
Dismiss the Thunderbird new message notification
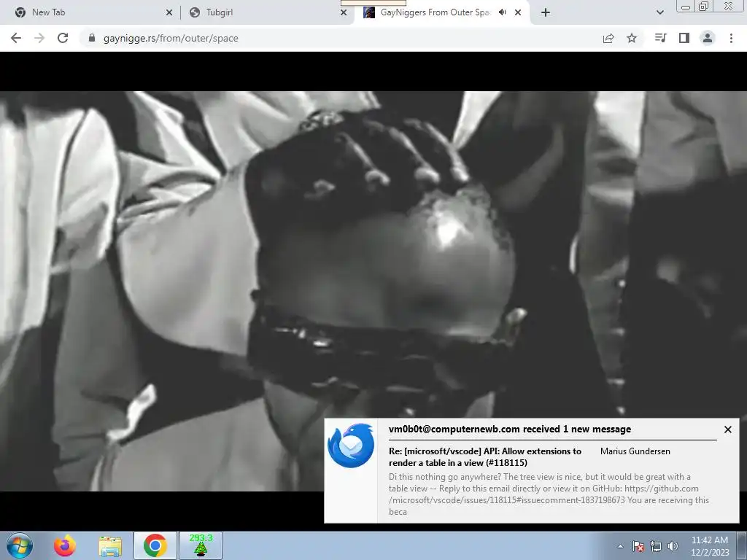(728, 429)
